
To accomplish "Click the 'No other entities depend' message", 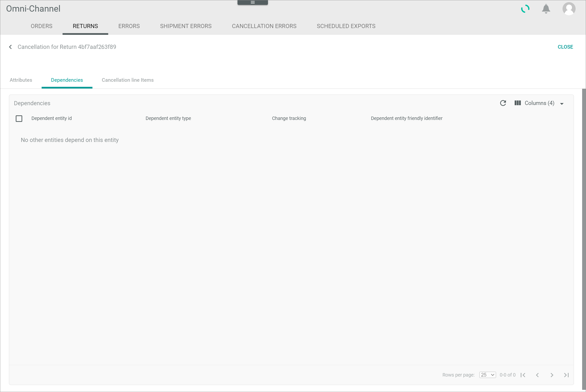I will [x=70, y=140].
